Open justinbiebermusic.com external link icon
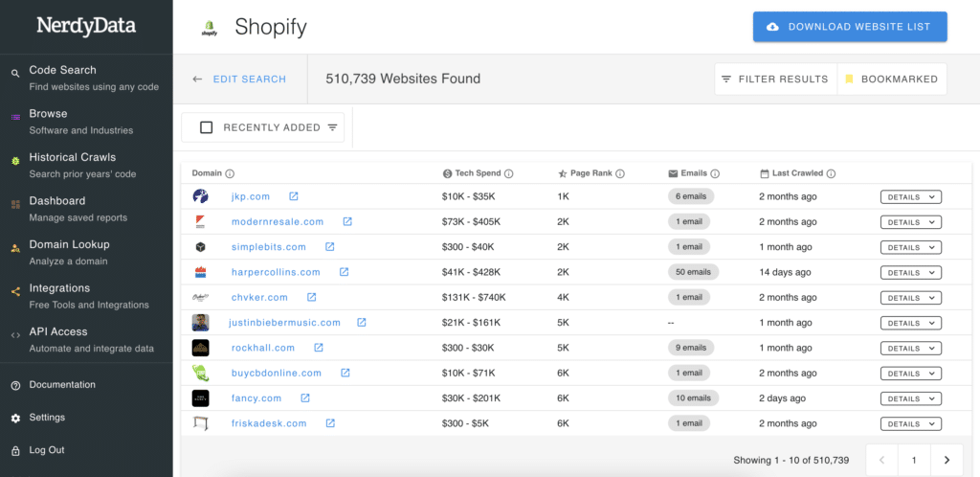 coord(361,323)
